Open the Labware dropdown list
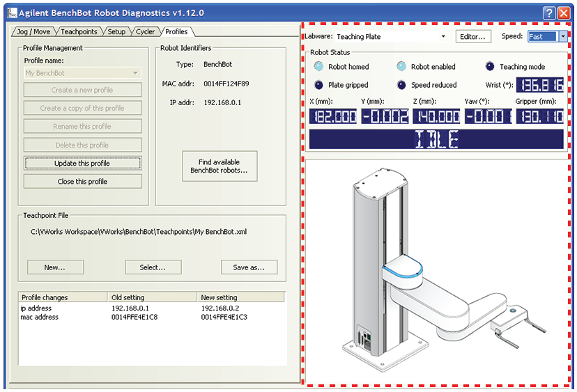The height and width of the screenshot is (392, 577). tap(443, 37)
